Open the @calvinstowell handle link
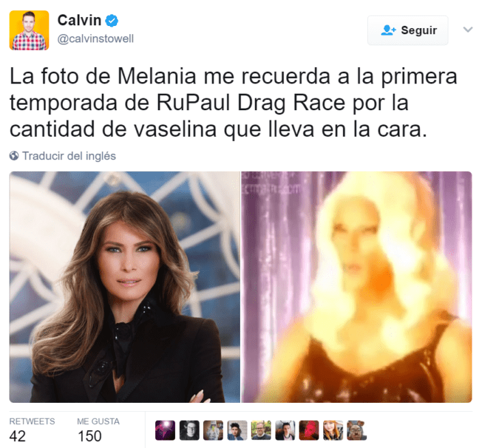499x448 pixels. click(96, 39)
